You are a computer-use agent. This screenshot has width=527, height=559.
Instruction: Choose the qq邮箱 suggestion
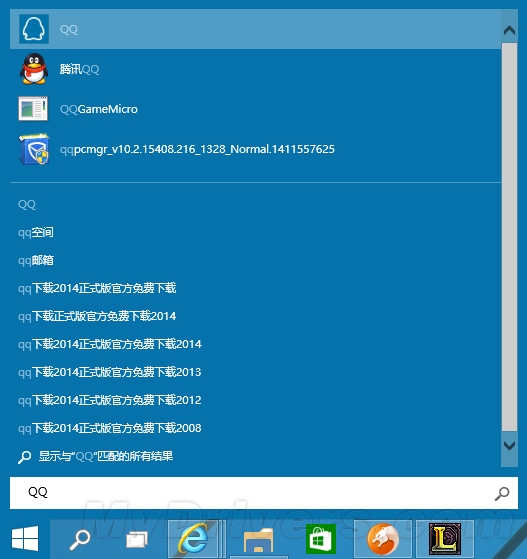pyautogui.click(x=36, y=260)
